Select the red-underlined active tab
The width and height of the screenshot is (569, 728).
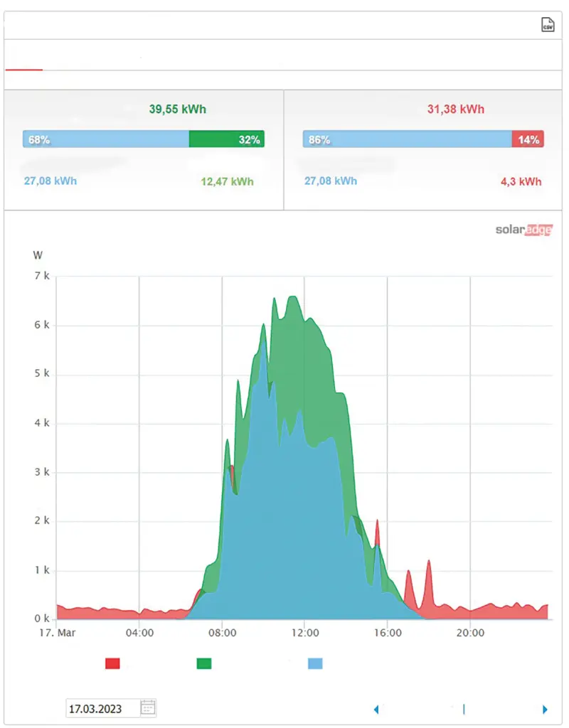[24, 63]
